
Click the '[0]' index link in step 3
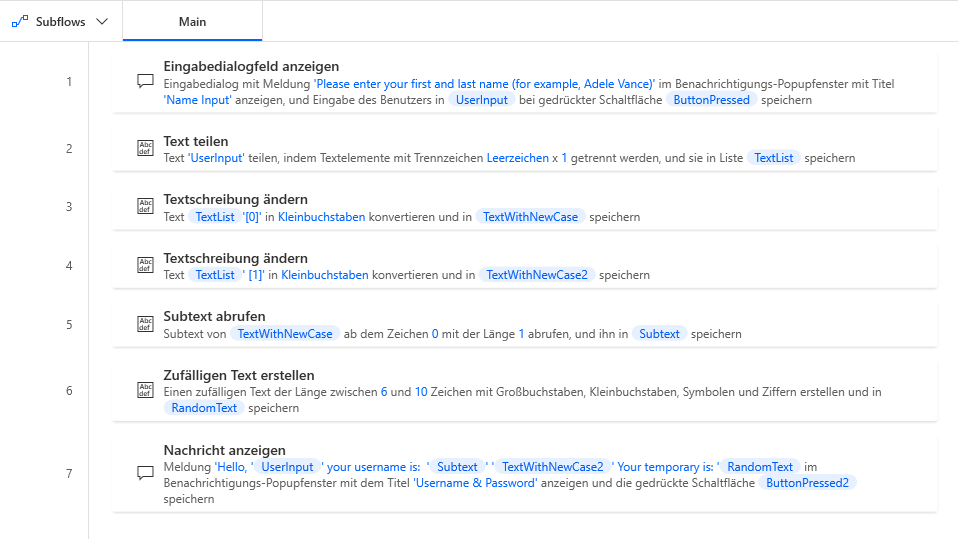pyautogui.click(x=252, y=216)
